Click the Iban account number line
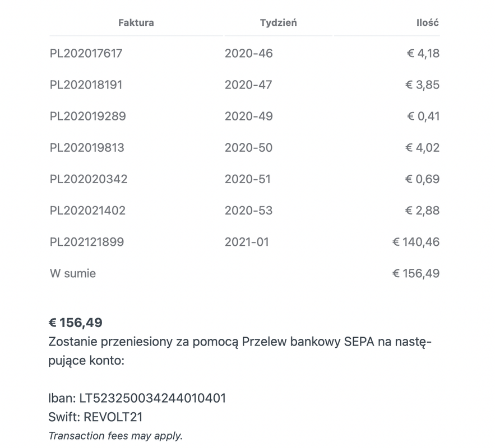 pos(137,398)
